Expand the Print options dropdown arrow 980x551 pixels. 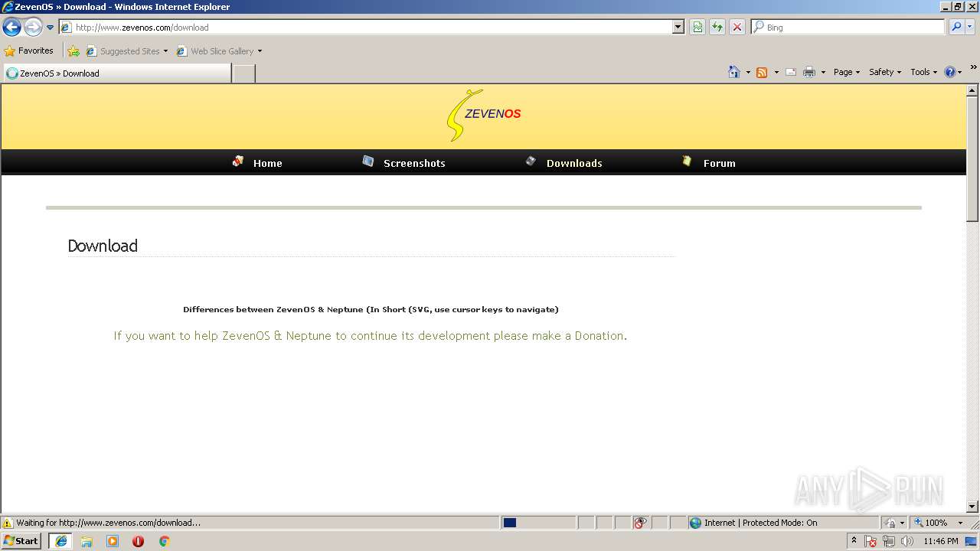tap(823, 72)
